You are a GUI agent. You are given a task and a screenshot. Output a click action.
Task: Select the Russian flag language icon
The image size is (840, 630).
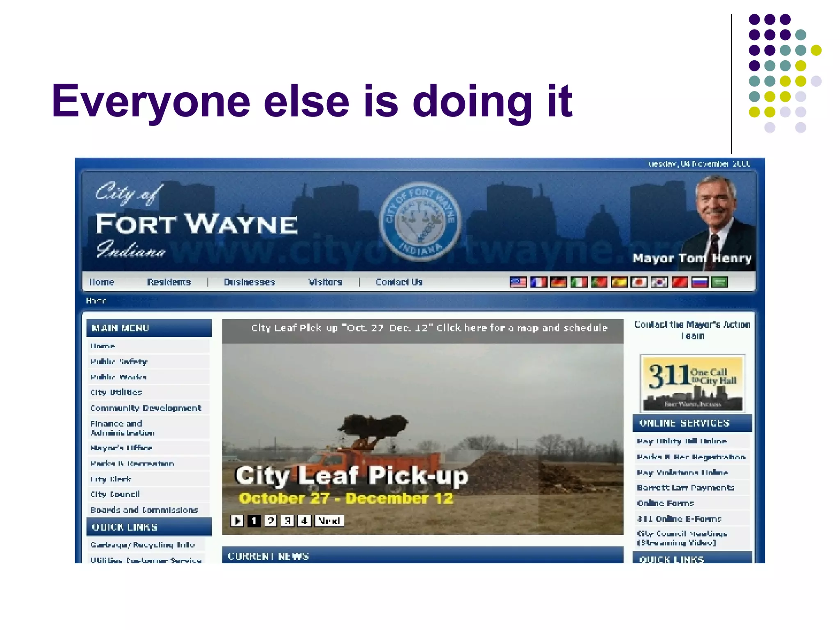700,282
